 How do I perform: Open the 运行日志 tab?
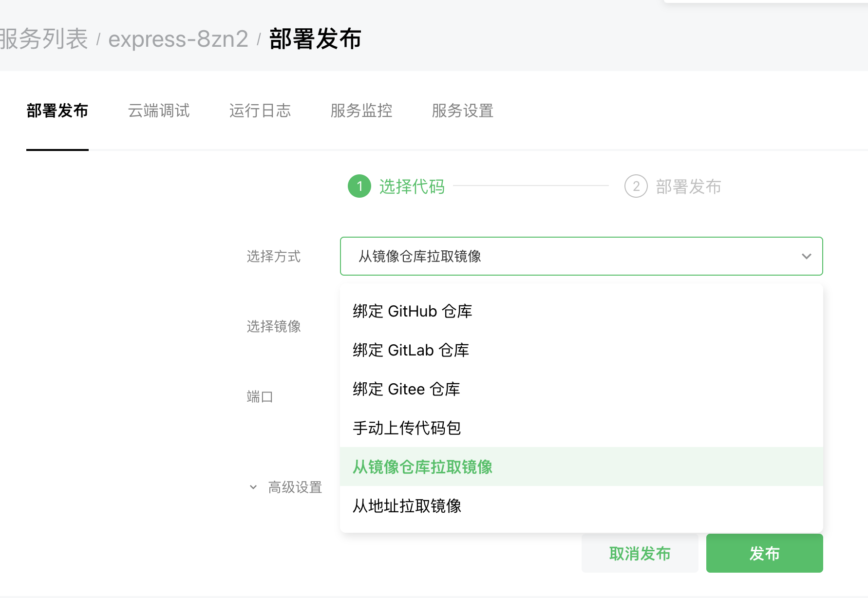click(x=260, y=111)
